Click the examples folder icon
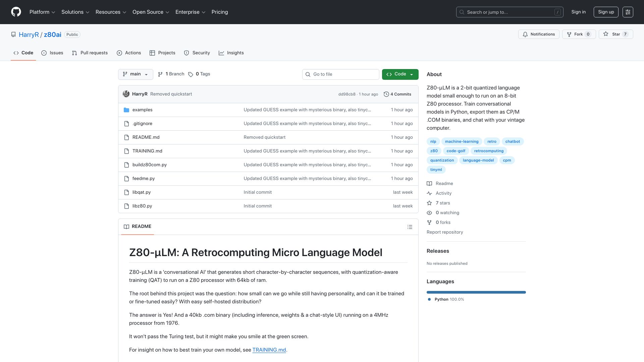644x362 pixels. [126, 110]
